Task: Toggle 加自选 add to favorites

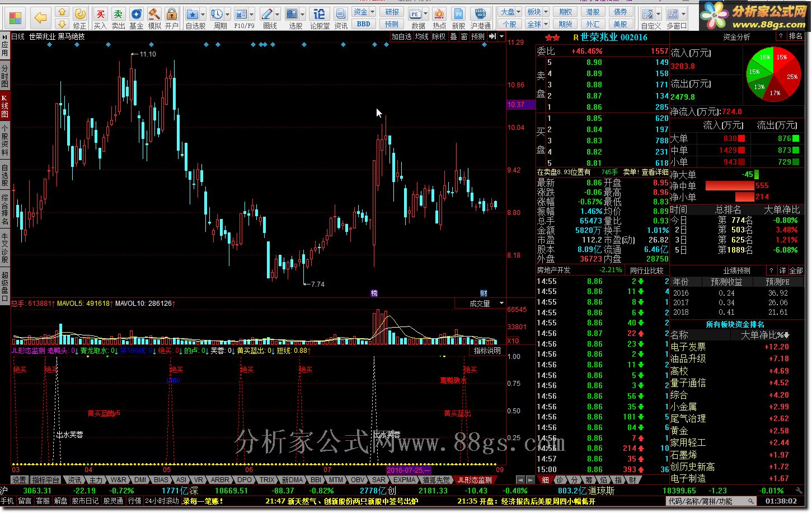Action: coord(402,36)
